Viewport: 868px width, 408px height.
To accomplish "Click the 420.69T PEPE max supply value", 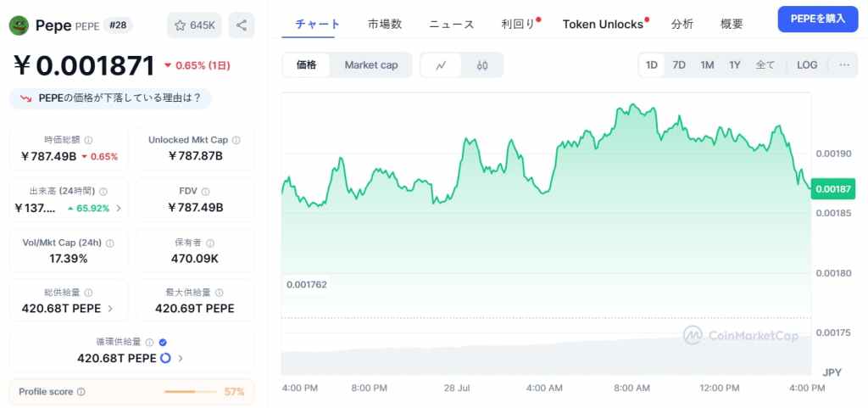I will pyautogui.click(x=195, y=309).
